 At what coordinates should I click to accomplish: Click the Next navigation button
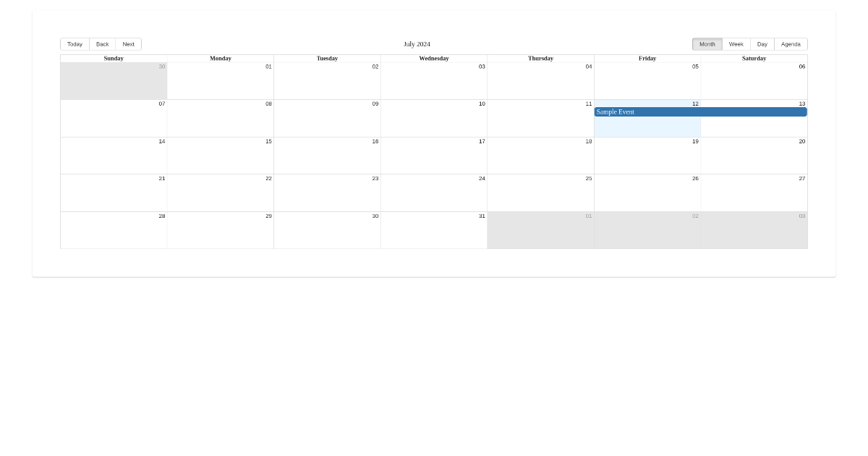tap(128, 44)
